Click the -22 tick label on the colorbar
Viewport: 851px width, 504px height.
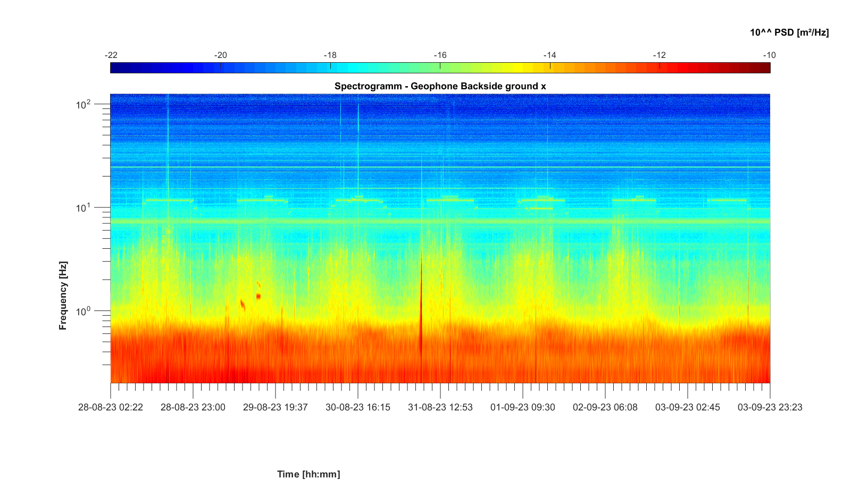[111, 55]
